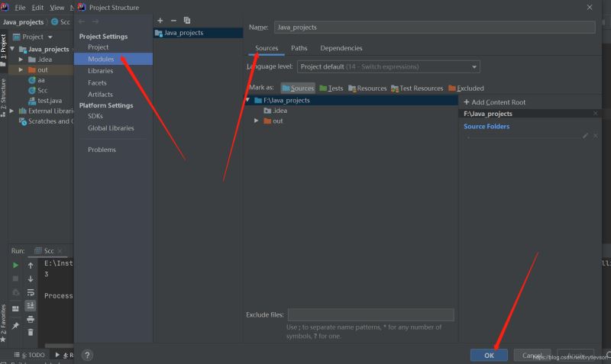Open the help question mark button
The height and width of the screenshot is (364, 611).
(x=87, y=355)
